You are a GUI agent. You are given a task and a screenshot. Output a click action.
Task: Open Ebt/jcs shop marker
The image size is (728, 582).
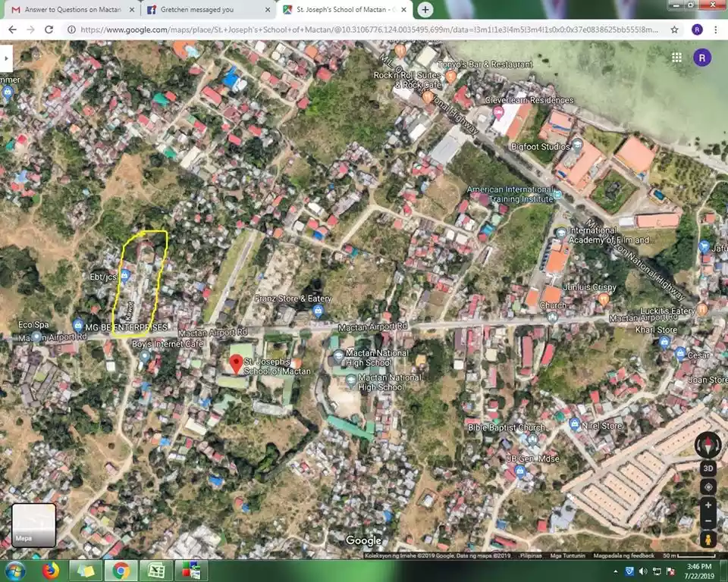click(x=124, y=276)
